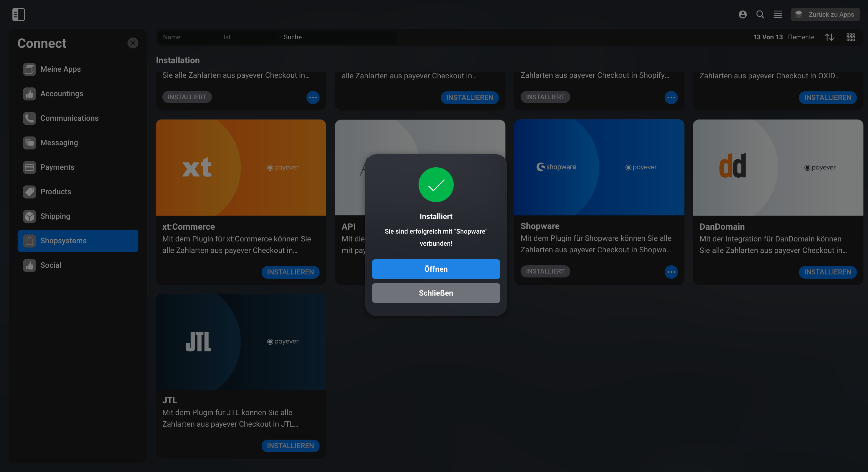Select Accountings category
The width and height of the screenshot is (868, 472).
(78, 94)
